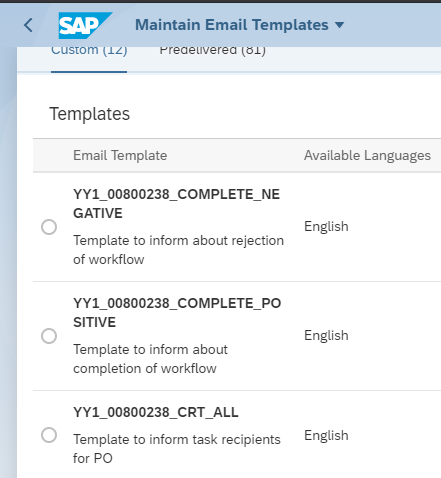Switch to the Custom (12) tab
Screen dimensions: 441x478
pos(89,51)
